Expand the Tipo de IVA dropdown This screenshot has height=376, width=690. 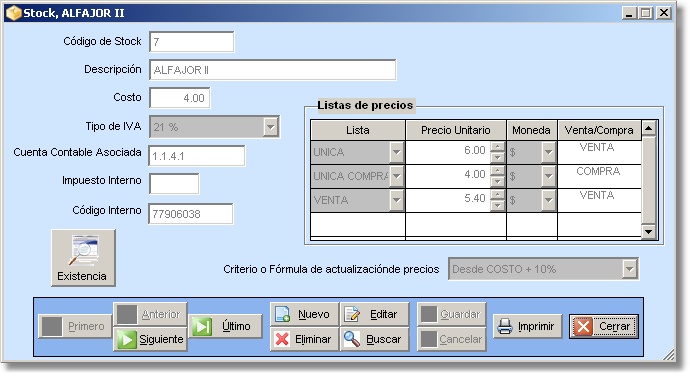point(271,127)
